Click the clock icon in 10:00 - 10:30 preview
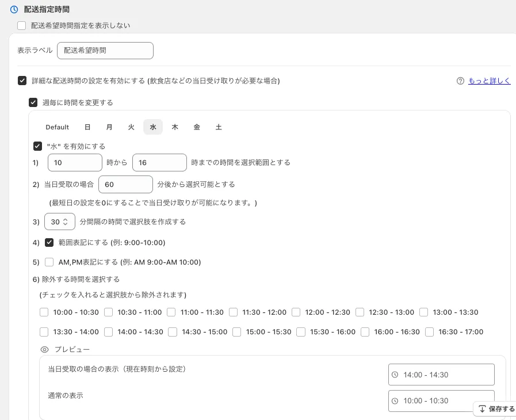The height and width of the screenshot is (420, 516). click(x=395, y=401)
